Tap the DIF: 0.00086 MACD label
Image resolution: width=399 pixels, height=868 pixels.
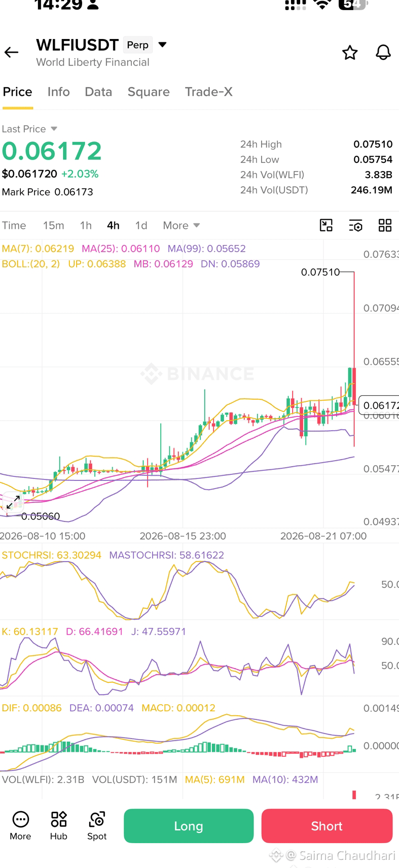pos(31,708)
